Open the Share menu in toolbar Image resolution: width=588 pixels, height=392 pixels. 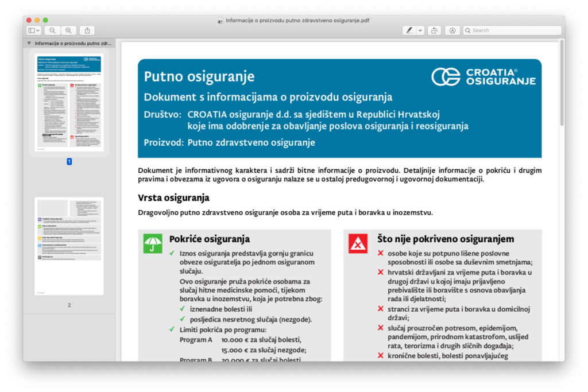(87, 30)
